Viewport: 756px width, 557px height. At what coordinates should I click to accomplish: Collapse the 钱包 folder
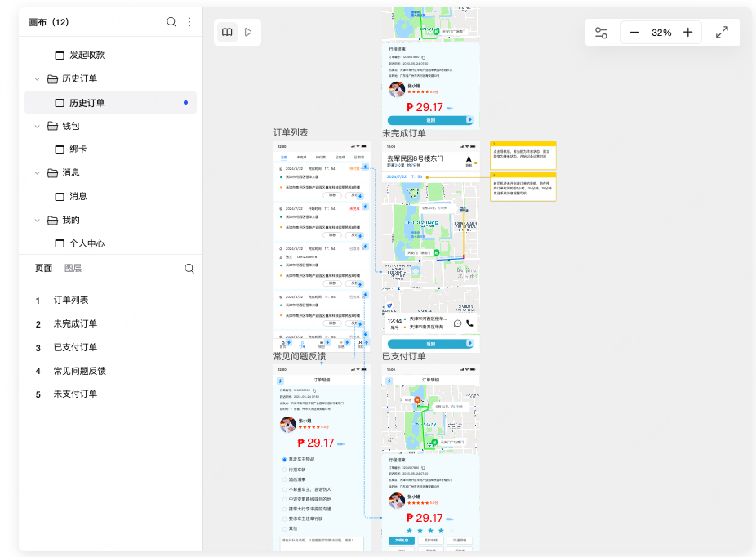click(x=37, y=126)
